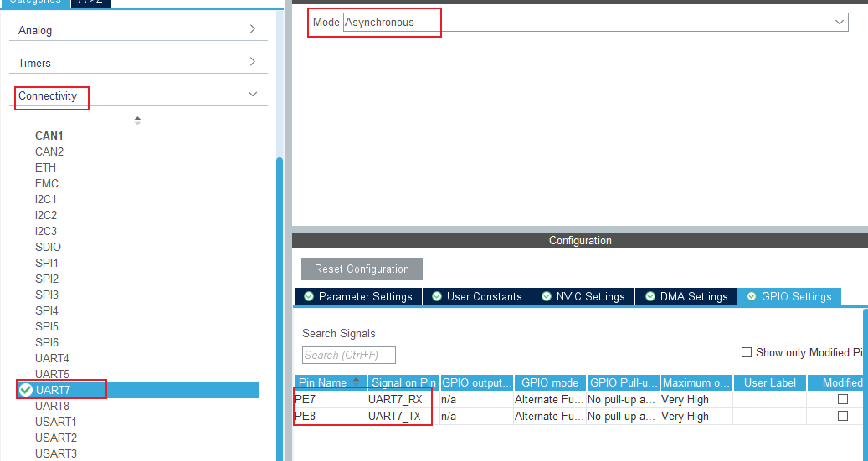Select UART5 peripheral
The height and width of the screenshot is (461, 868).
coord(52,374)
